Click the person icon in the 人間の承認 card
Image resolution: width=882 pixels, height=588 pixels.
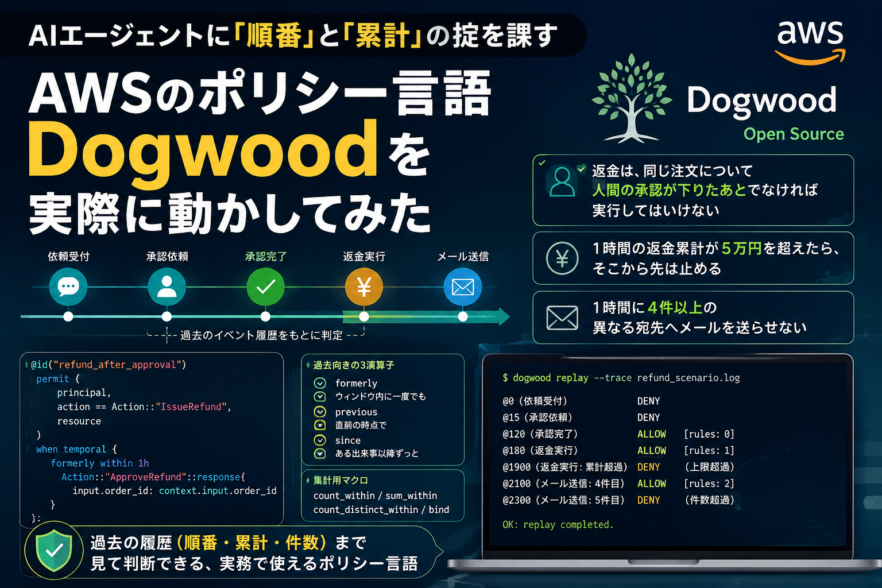562,181
